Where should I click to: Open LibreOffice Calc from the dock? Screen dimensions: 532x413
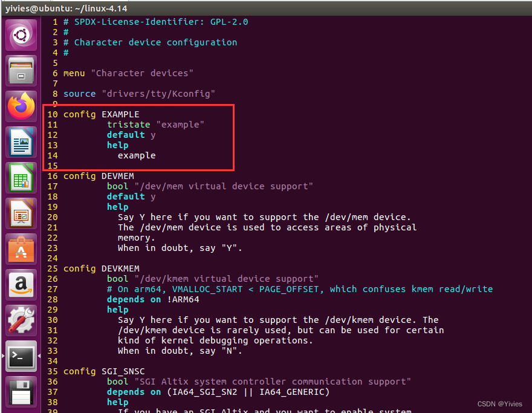pyautogui.click(x=21, y=178)
